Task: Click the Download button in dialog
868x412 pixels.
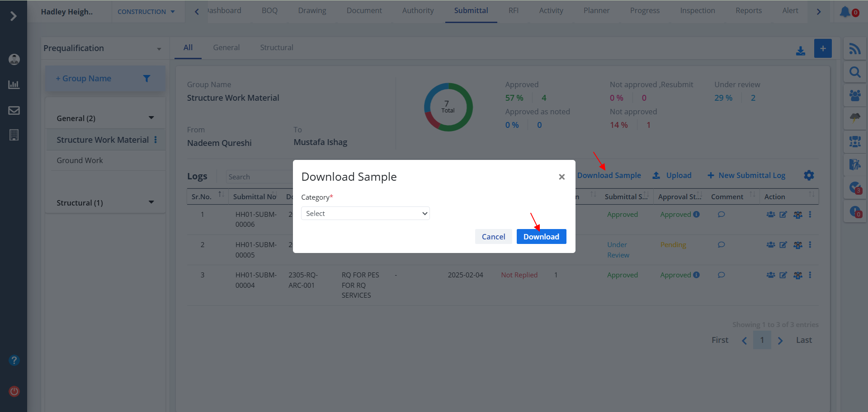Action: [x=541, y=237]
